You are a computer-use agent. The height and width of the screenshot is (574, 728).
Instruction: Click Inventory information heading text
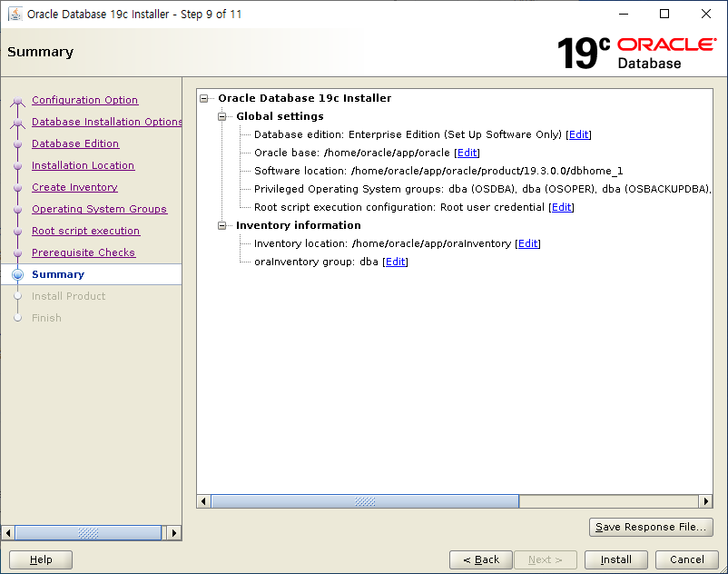click(x=298, y=226)
